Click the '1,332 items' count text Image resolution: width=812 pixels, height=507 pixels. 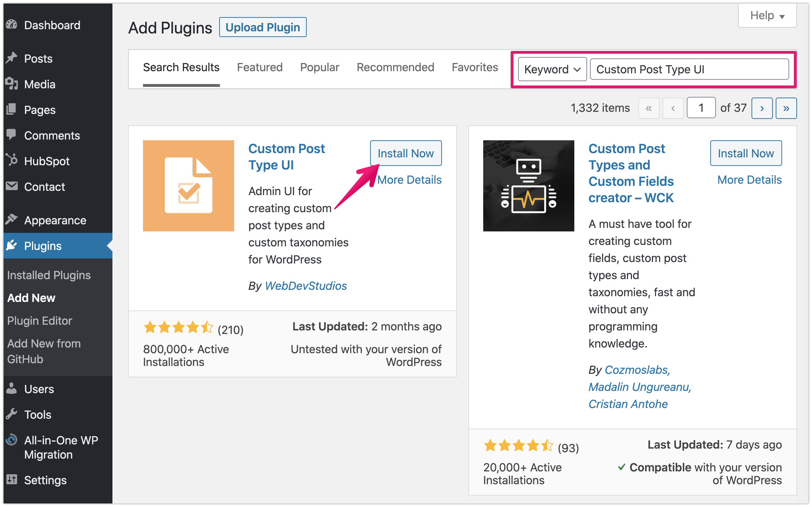pyautogui.click(x=600, y=108)
